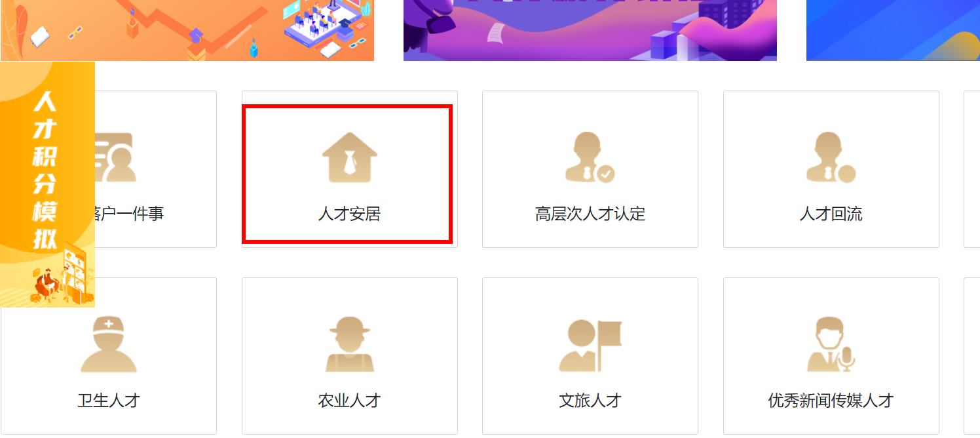Click the 农业人才 farmer icon
980x438 pixels.
[x=350, y=344]
